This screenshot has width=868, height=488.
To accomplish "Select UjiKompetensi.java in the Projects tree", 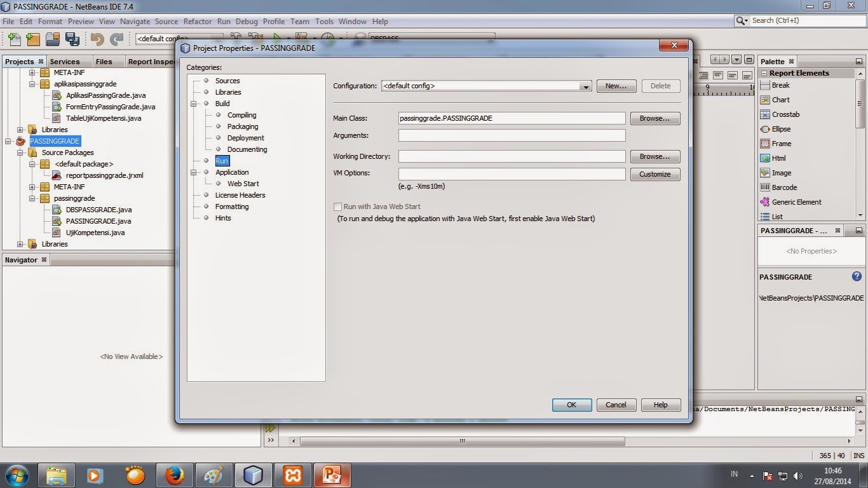I will 95,233.
